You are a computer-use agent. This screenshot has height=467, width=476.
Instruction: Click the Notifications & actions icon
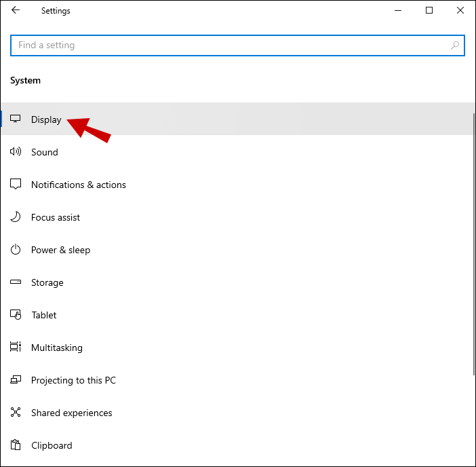tap(16, 185)
